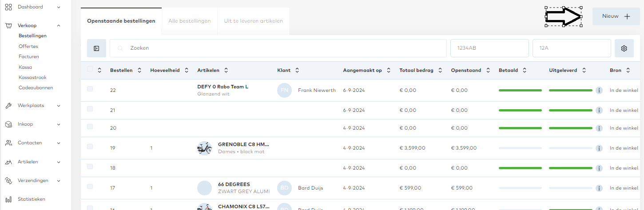Toggle the side filter panel icon
Screen dimensions: 644x210
point(96,48)
